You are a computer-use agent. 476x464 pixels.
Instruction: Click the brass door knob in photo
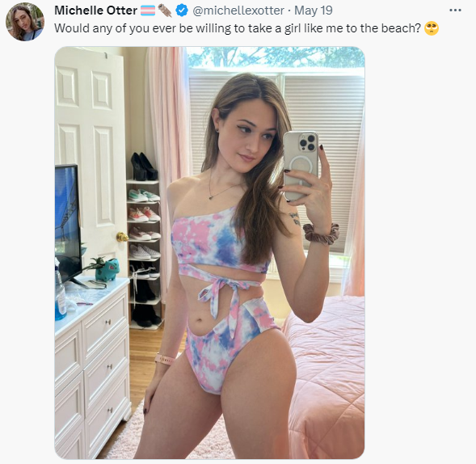[122, 237]
